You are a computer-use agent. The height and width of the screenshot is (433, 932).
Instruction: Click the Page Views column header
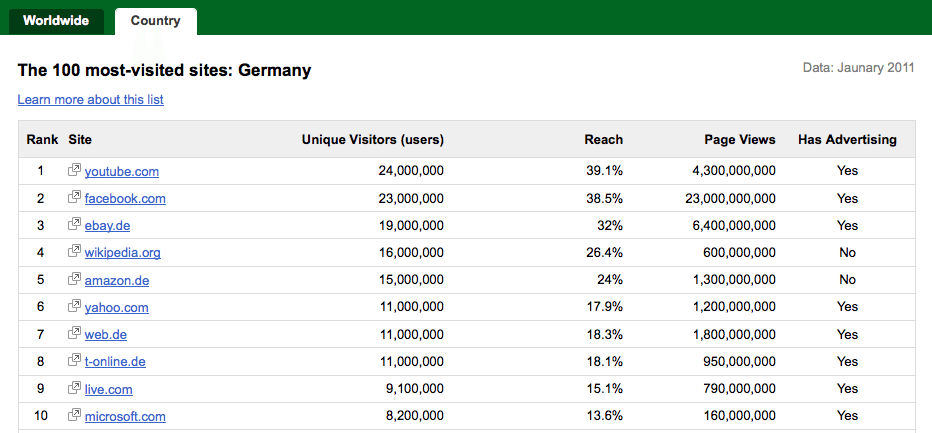point(740,140)
